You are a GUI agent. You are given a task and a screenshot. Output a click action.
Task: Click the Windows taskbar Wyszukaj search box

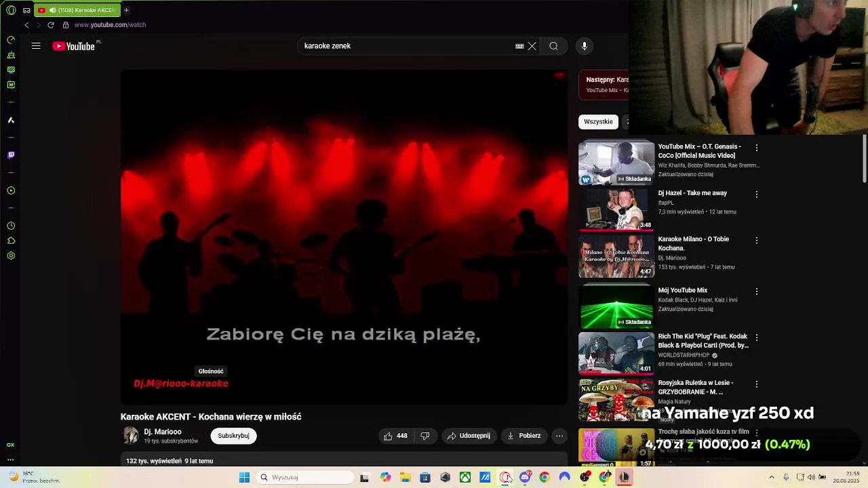306,477
